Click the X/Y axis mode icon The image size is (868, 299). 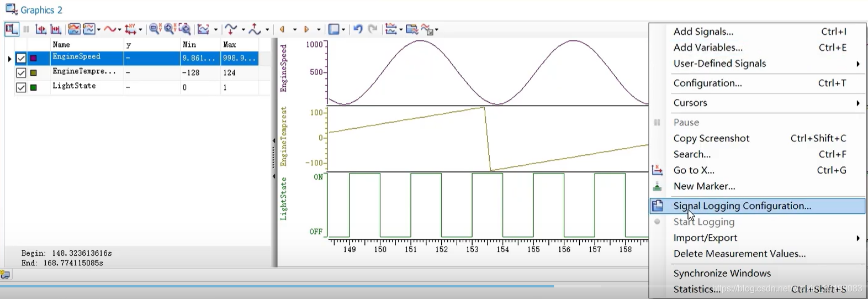coord(130,29)
